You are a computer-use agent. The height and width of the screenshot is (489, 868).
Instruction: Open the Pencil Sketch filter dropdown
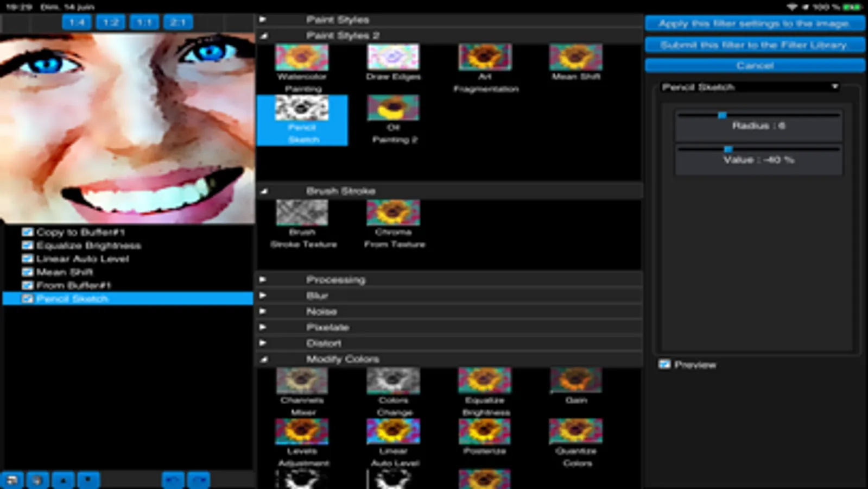coord(750,87)
